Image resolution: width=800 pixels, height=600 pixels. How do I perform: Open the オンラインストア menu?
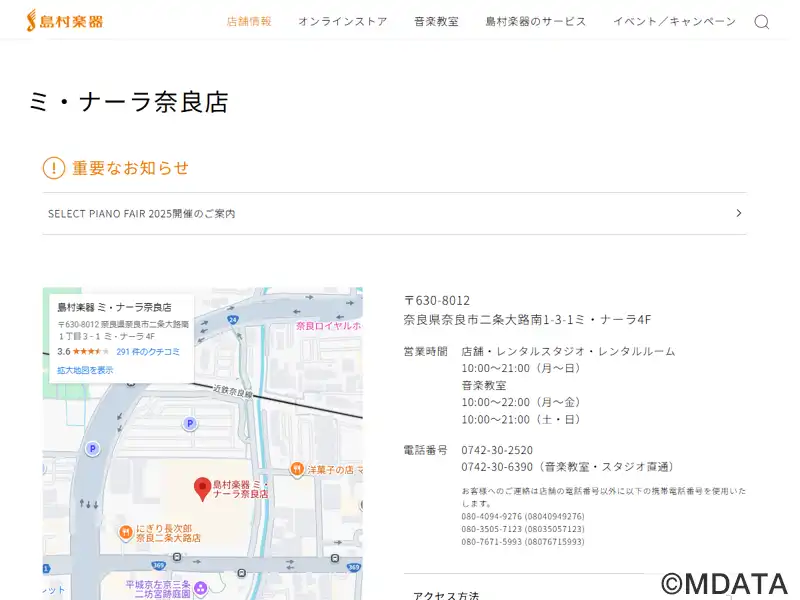[x=342, y=21]
